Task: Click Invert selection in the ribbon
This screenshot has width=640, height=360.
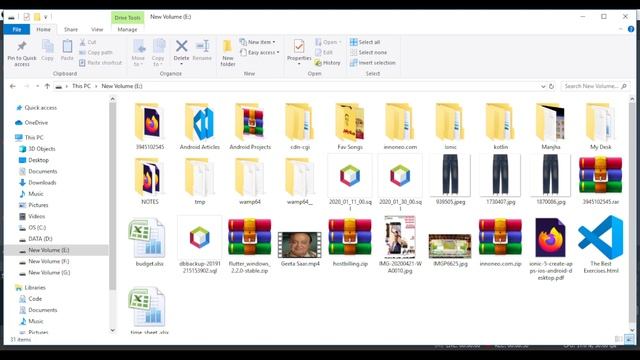Action: pos(373,63)
